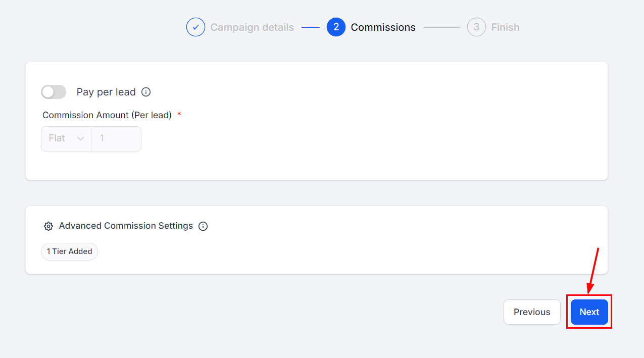Focus the commission amount input field
The width and height of the screenshot is (644, 358).
pyautogui.click(x=116, y=138)
